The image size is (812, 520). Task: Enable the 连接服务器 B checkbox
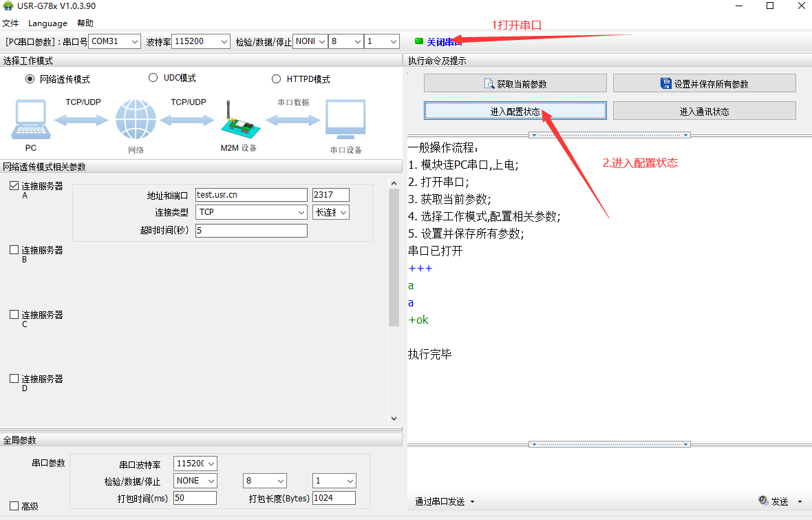click(14, 250)
